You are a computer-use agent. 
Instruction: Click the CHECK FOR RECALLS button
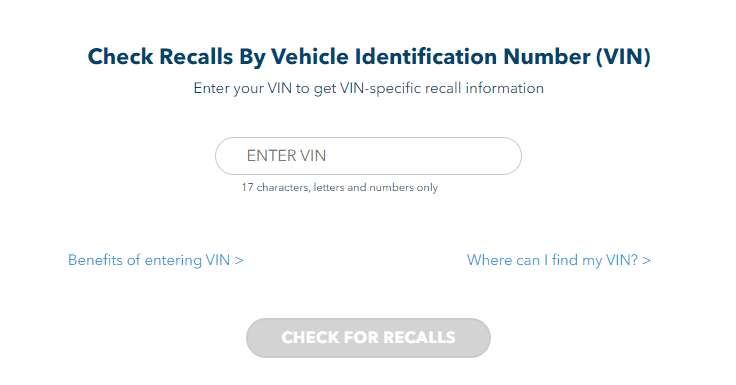368,338
